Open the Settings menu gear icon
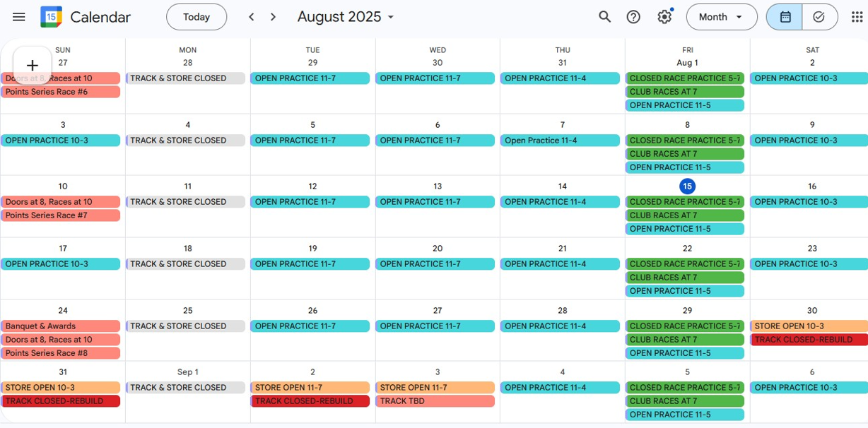 (664, 17)
